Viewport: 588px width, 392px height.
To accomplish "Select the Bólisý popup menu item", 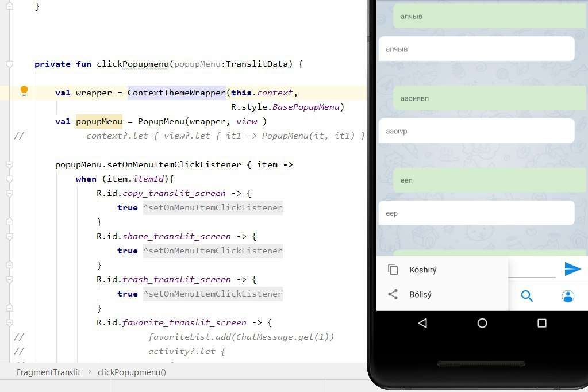I will click(x=443, y=294).
